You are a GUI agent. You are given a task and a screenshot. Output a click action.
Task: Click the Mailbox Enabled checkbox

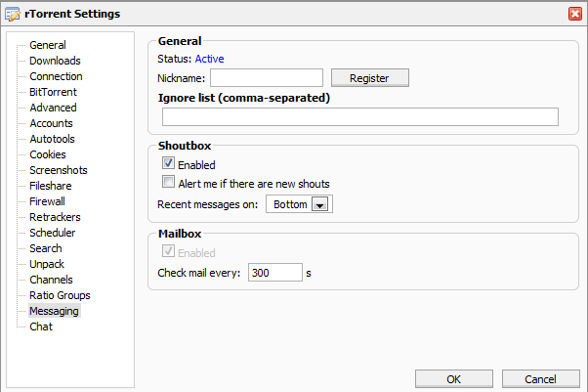169,253
